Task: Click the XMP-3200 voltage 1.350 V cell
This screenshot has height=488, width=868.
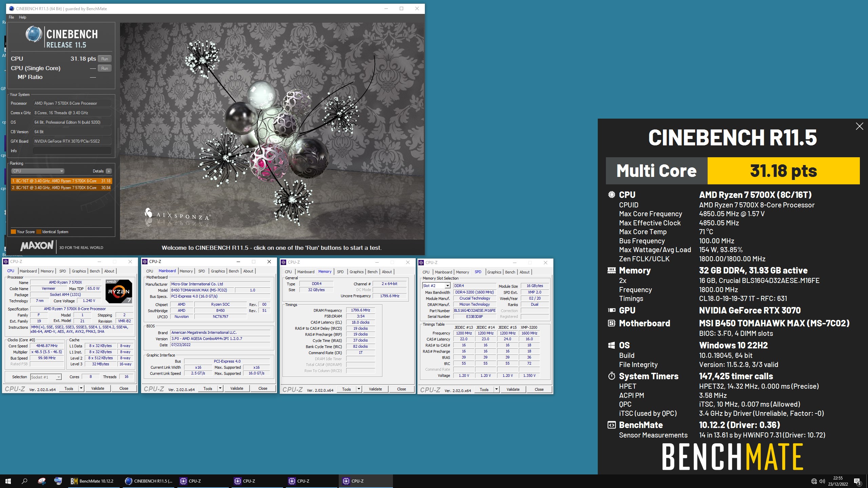Action: tap(529, 375)
